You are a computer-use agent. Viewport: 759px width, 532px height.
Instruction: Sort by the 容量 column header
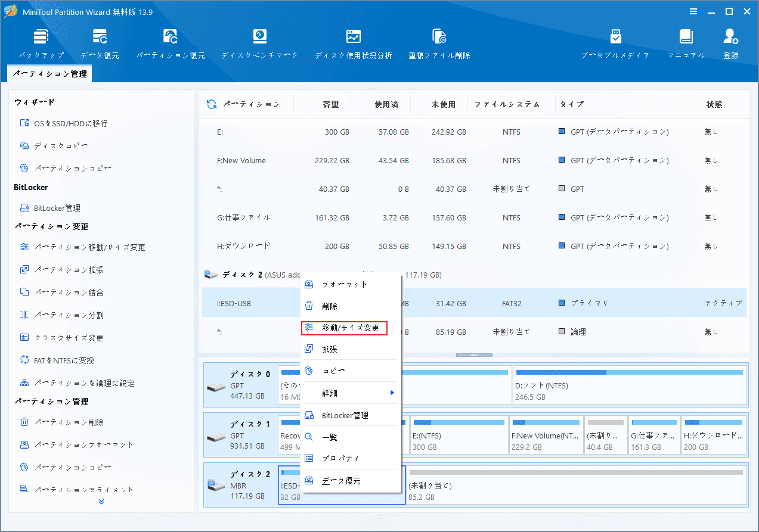pyautogui.click(x=331, y=104)
